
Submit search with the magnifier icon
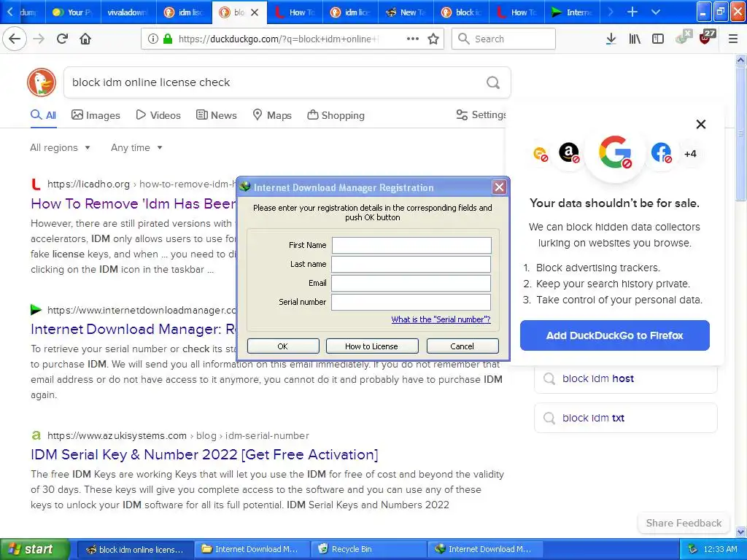493,82
